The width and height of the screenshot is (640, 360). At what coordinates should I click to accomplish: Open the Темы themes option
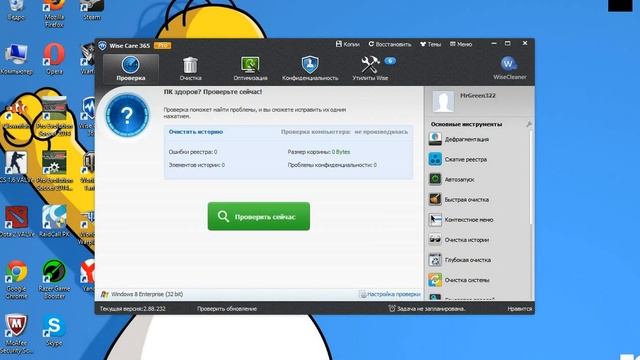tap(431, 44)
